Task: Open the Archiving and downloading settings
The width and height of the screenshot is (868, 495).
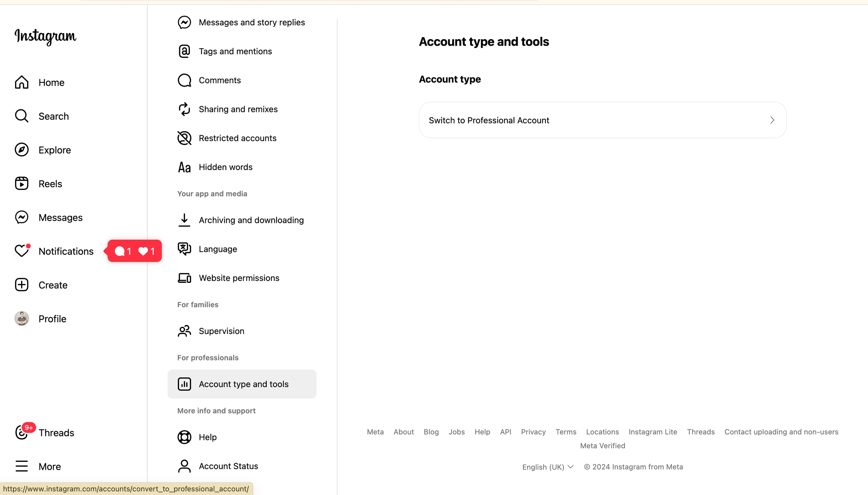Action: pos(251,220)
